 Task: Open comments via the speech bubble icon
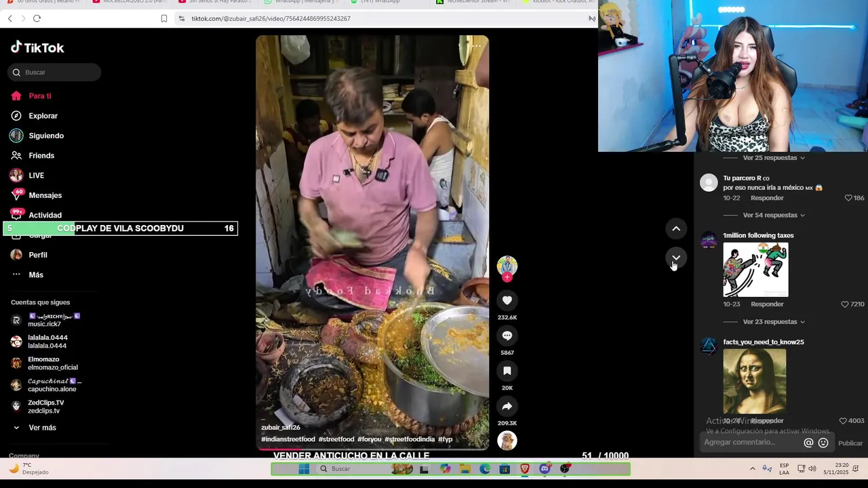click(x=507, y=335)
